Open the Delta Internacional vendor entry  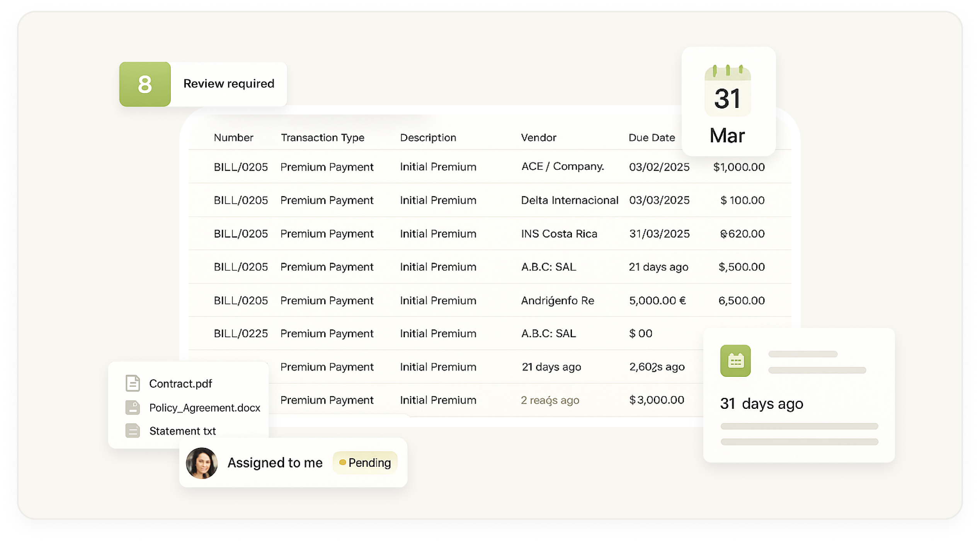(569, 200)
